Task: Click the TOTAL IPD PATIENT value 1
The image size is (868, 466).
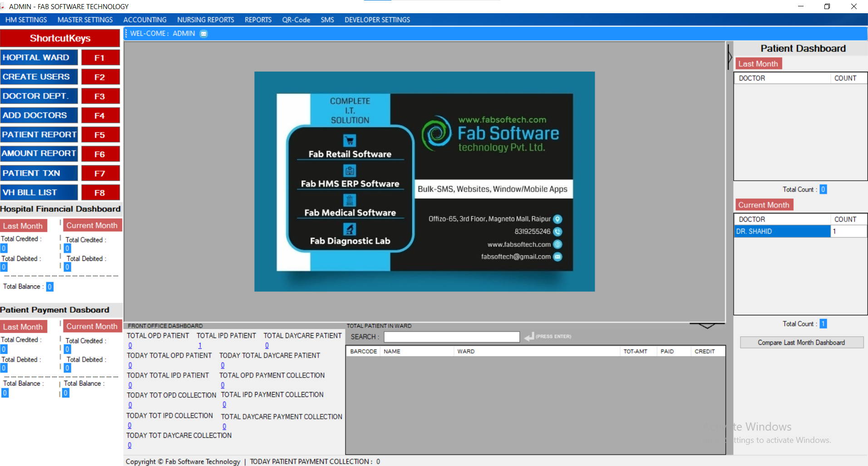Action: [200, 345]
